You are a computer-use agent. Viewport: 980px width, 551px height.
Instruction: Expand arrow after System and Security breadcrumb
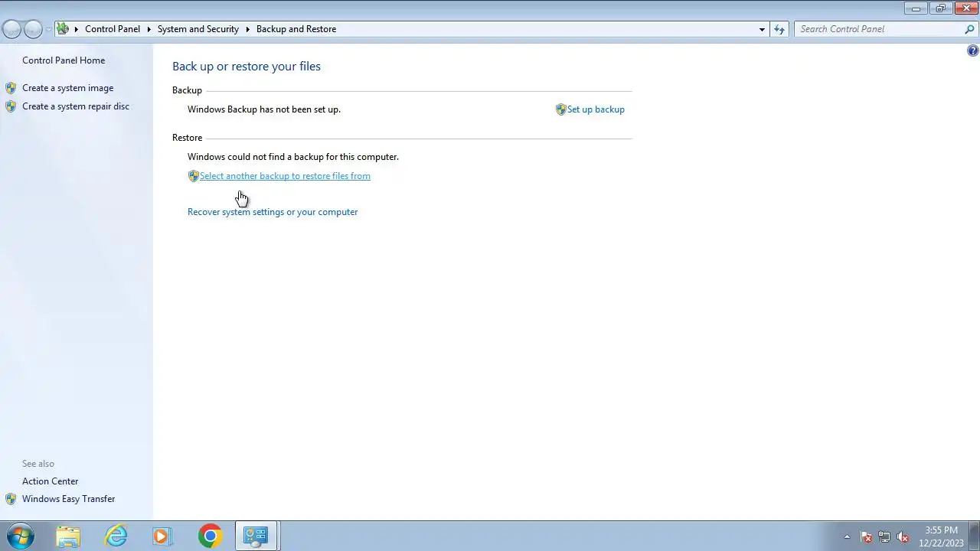click(x=248, y=29)
